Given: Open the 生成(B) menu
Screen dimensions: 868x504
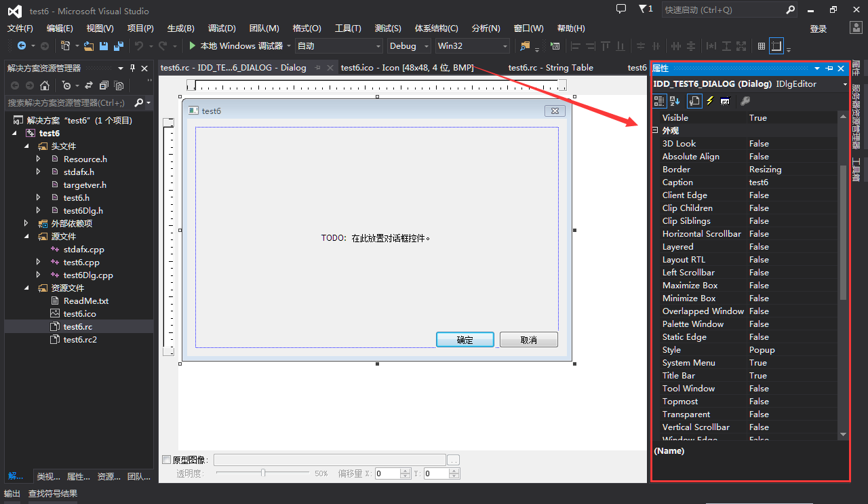Looking at the screenshot, I should pyautogui.click(x=181, y=28).
